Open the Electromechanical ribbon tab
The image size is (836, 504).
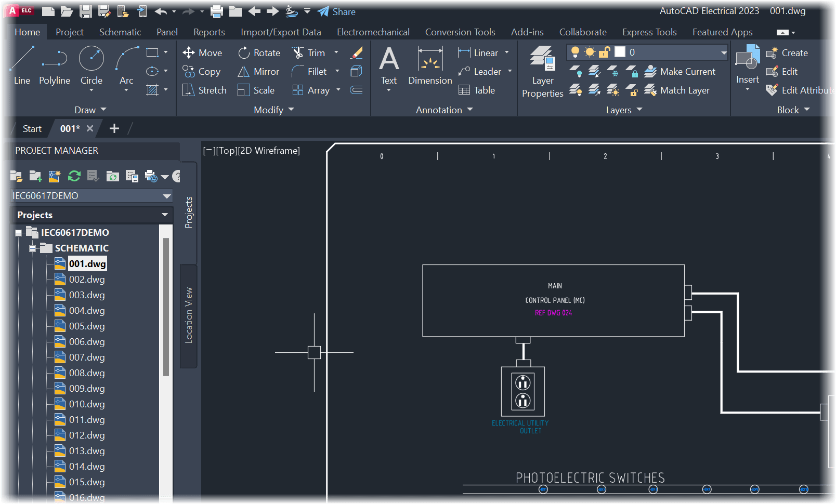pyautogui.click(x=373, y=32)
